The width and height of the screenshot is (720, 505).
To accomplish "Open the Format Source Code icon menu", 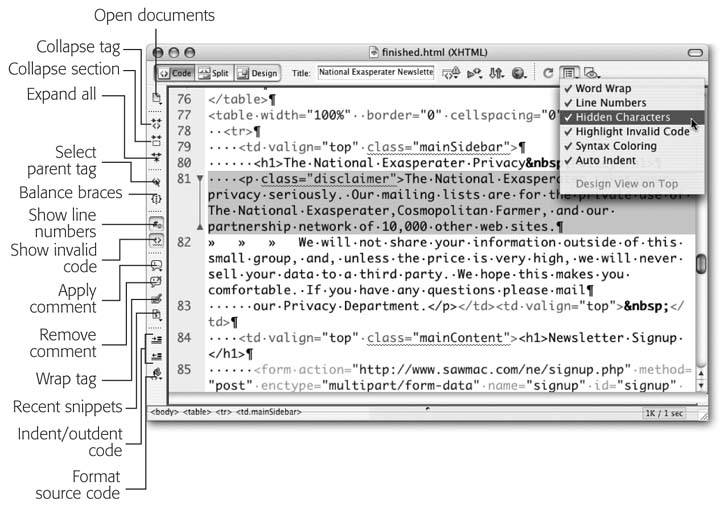I will click(x=157, y=373).
